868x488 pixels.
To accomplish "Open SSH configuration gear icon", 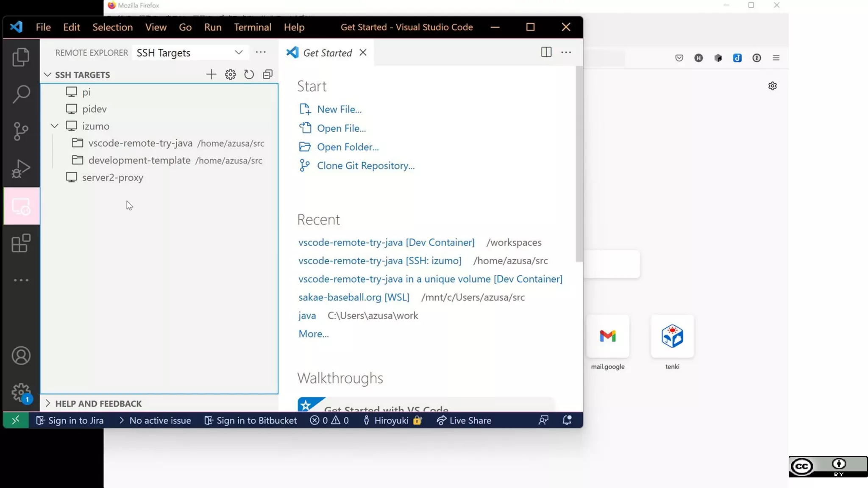I will [x=230, y=75].
